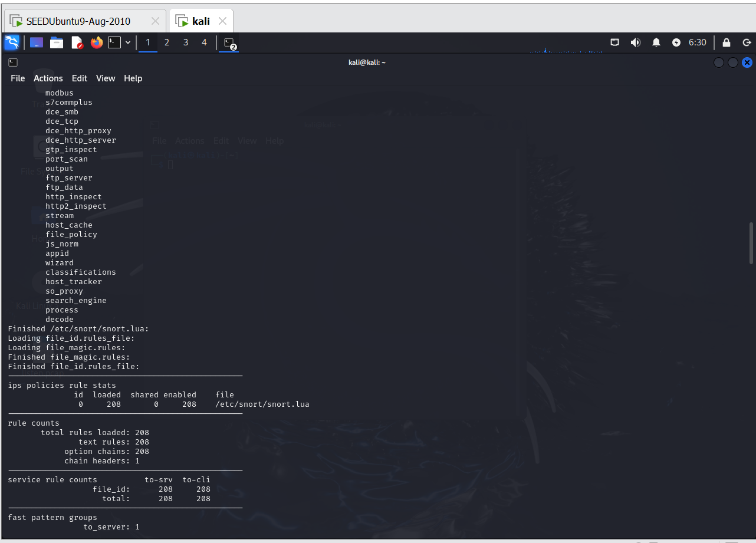
Task: Click the 6:30 panel clock
Action: coord(697,42)
